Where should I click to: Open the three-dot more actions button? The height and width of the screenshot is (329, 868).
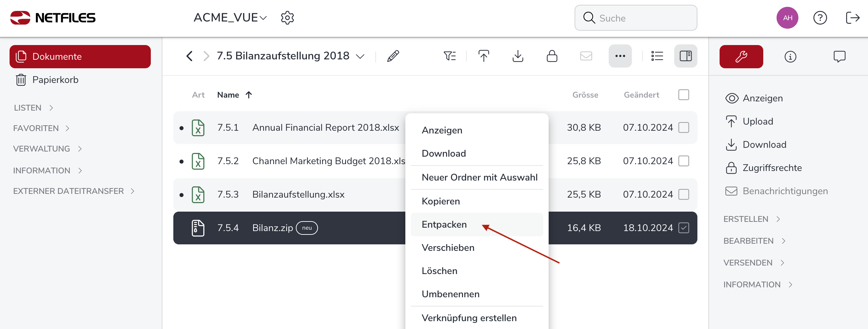click(620, 56)
